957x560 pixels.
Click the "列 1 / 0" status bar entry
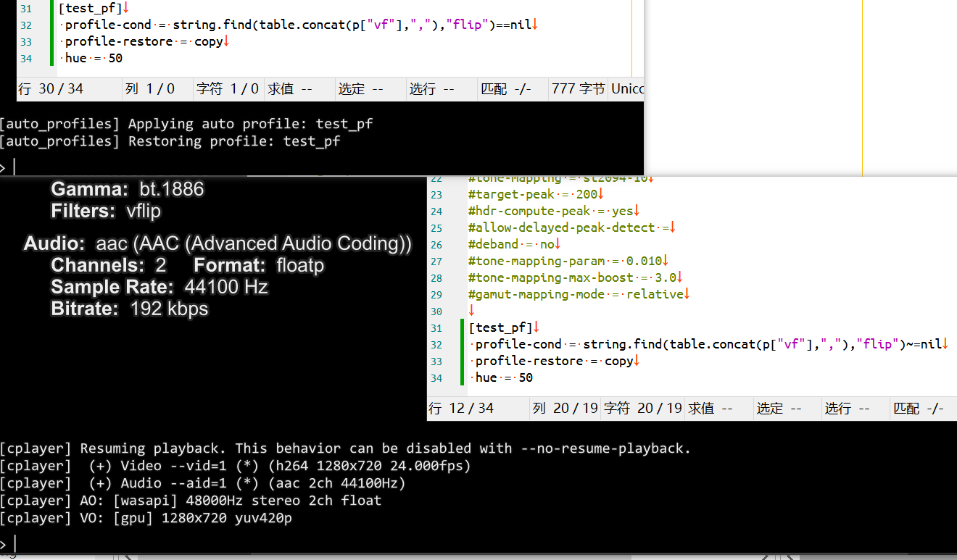150,89
